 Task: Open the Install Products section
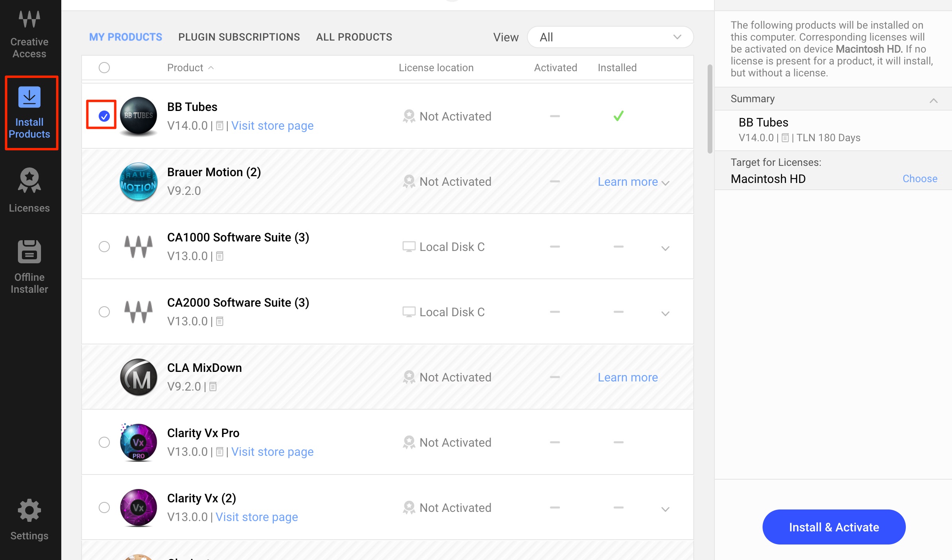pyautogui.click(x=29, y=113)
